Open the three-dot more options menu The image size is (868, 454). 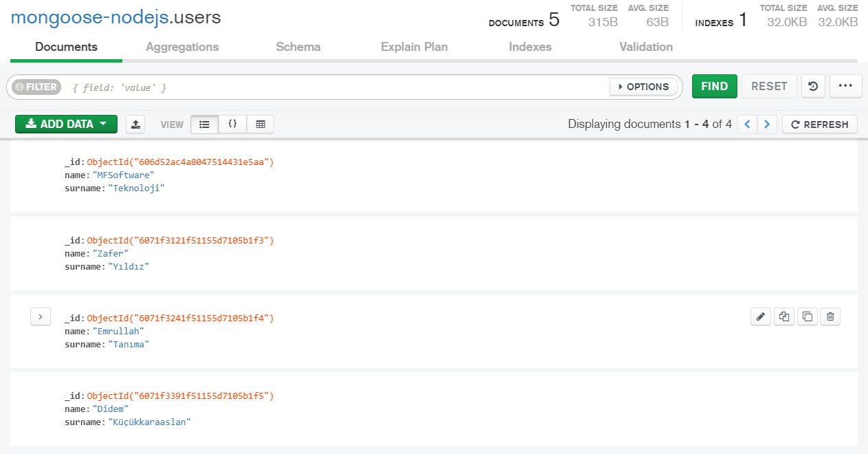click(845, 87)
